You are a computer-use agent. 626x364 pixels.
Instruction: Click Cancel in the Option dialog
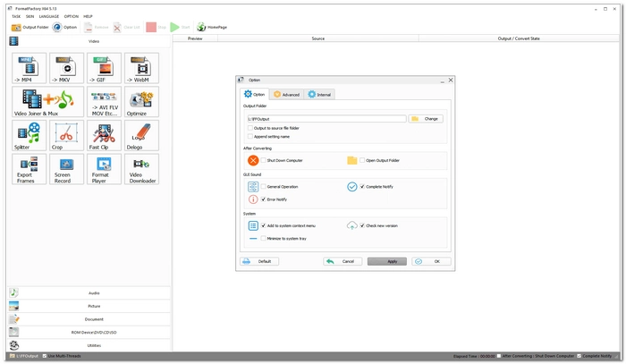343,261
